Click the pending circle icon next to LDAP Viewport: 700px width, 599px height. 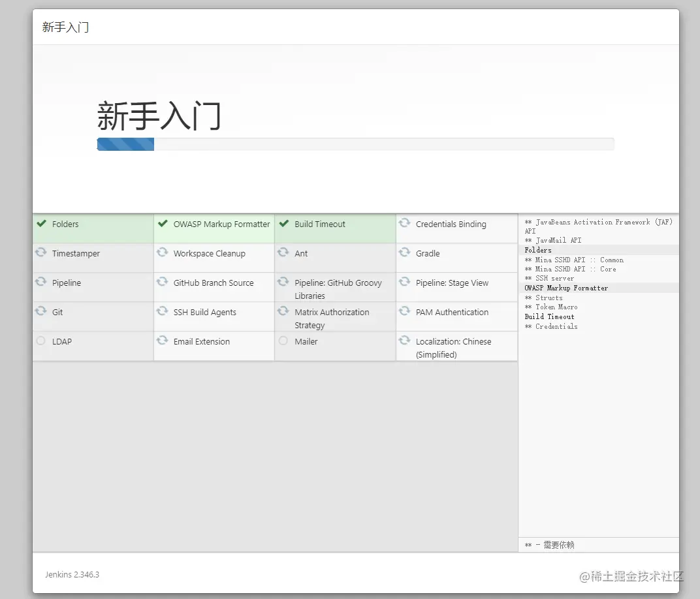[x=41, y=341]
